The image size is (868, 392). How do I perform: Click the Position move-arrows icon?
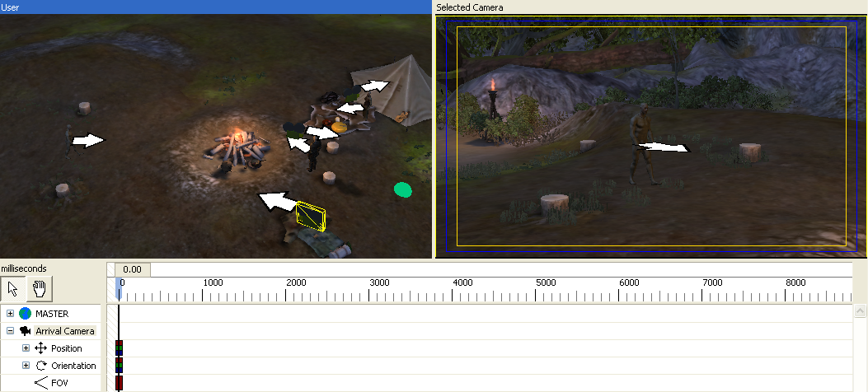click(40, 348)
